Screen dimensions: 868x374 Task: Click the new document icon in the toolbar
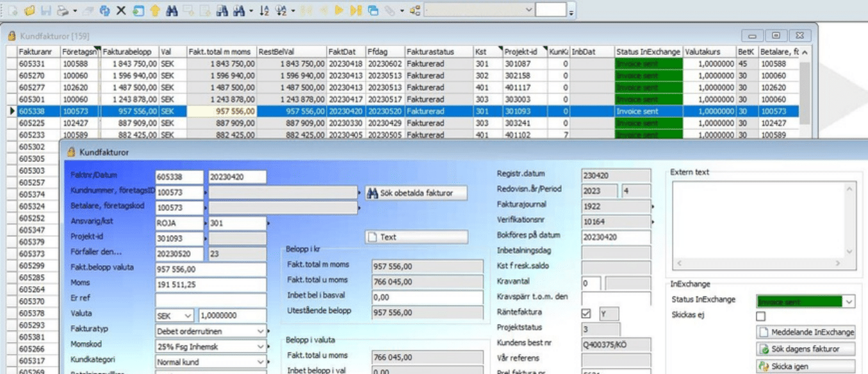click(13, 10)
